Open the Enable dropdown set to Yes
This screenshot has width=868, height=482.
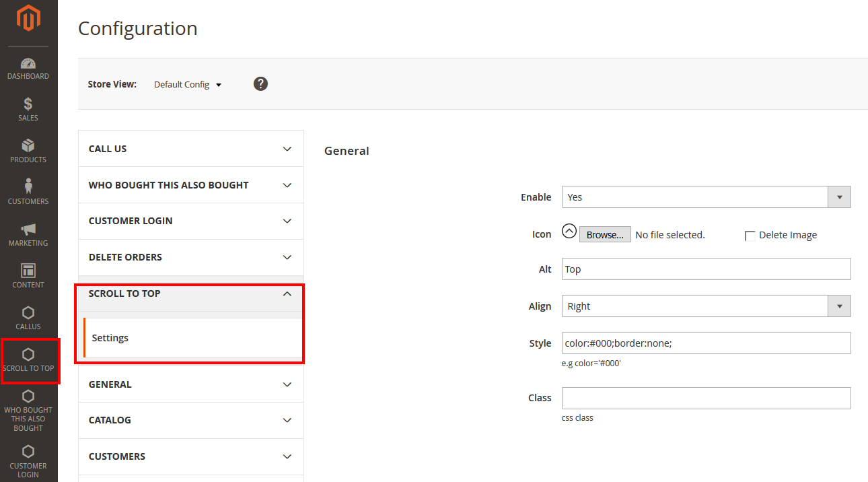[x=705, y=197]
